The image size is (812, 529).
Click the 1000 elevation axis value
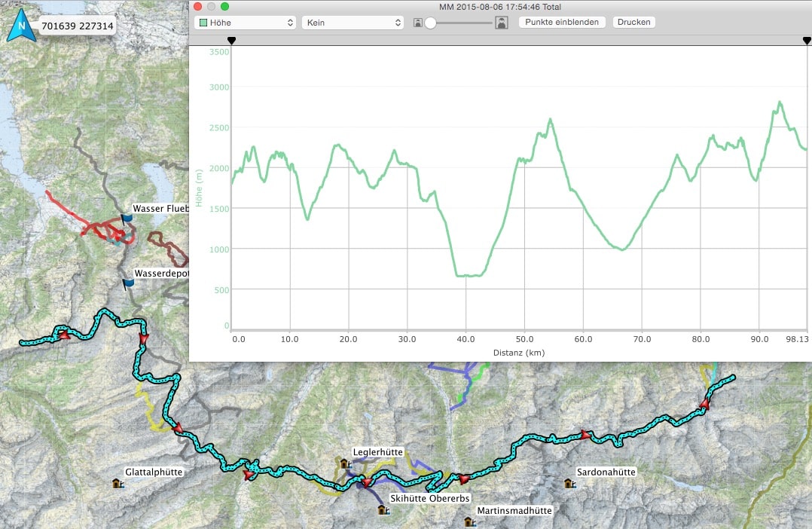tap(219, 249)
